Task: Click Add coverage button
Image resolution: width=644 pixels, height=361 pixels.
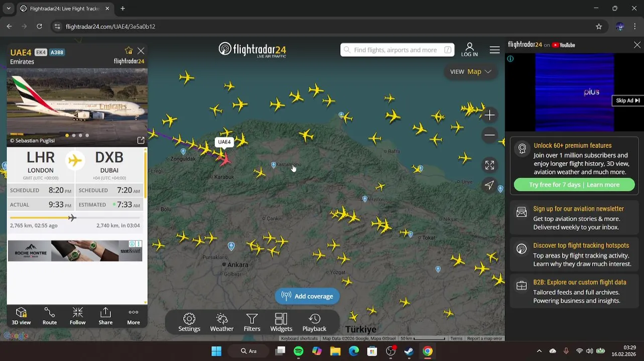Action: pos(307,296)
